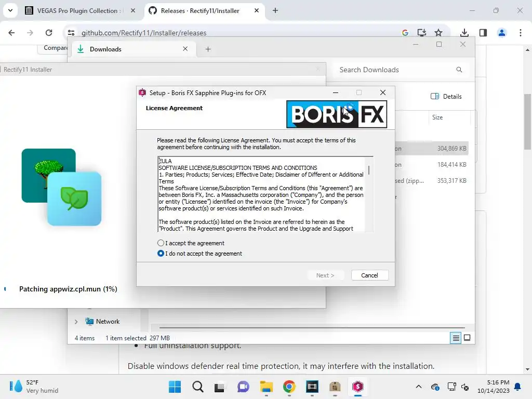Click the search magnifier in File Explorer

point(459,70)
